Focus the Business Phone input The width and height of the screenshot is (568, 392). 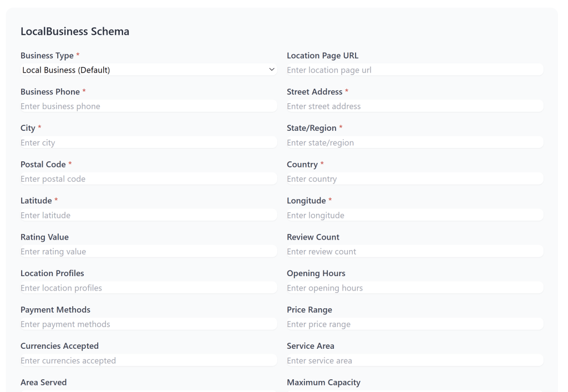coord(148,106)
